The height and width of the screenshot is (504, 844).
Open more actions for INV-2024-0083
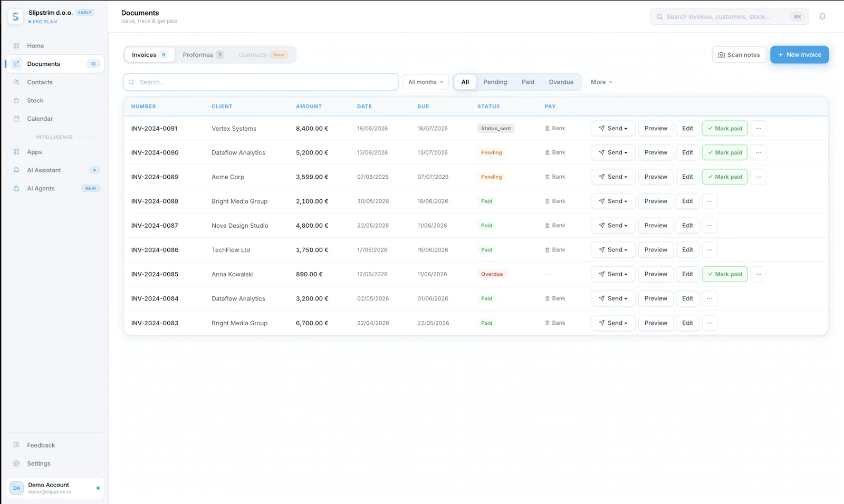(x=709, y=323)
